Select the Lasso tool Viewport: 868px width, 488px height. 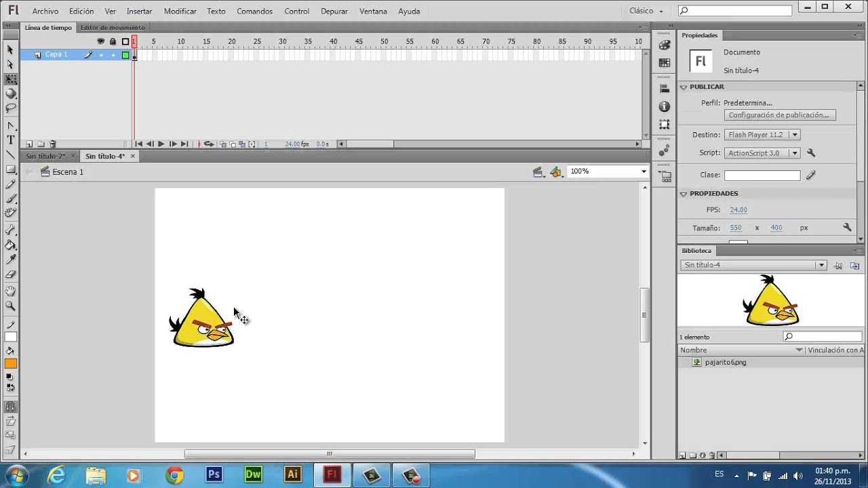tap(11, 108)
